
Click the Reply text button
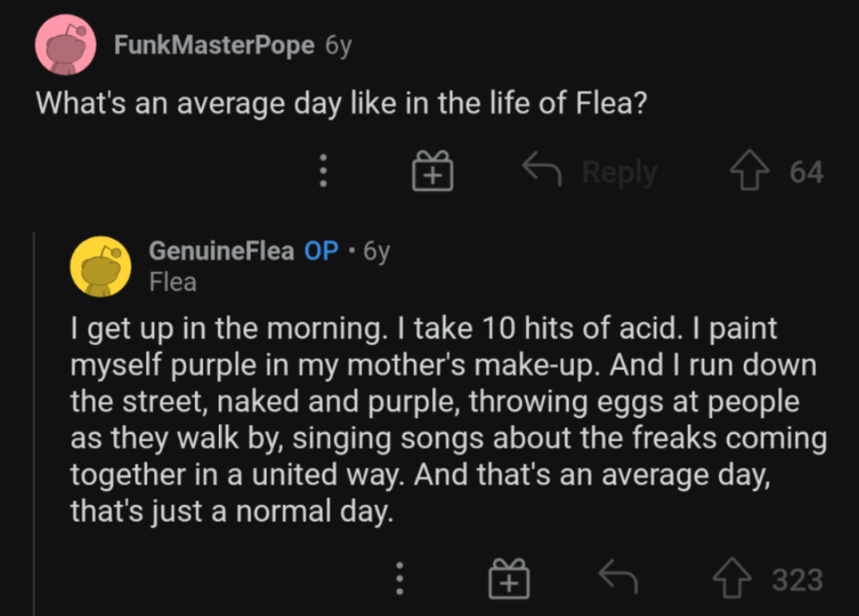tap(619, 172)
